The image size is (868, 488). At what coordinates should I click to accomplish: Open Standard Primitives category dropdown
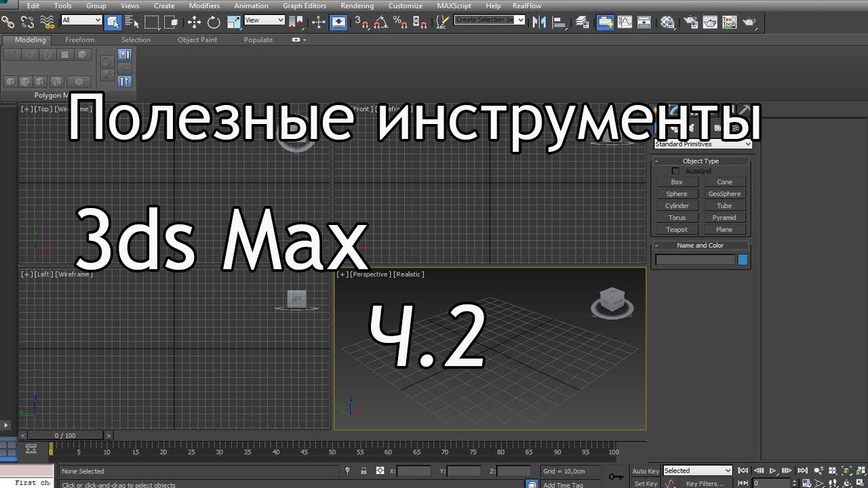[x=703, y=144]
